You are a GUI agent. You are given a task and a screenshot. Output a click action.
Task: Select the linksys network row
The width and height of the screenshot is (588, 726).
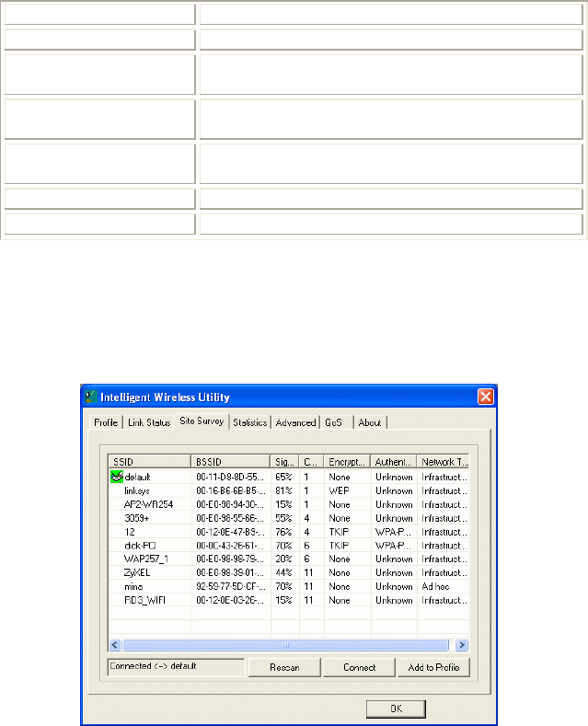[137, 491]
